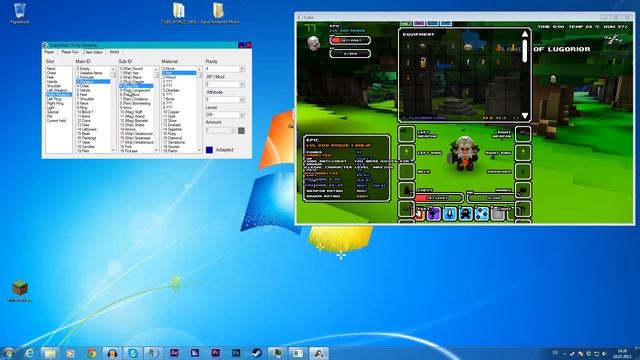The image size is (640, 360).
Task: Click Material list scroll-down arrow
Action: pos(199,151)
